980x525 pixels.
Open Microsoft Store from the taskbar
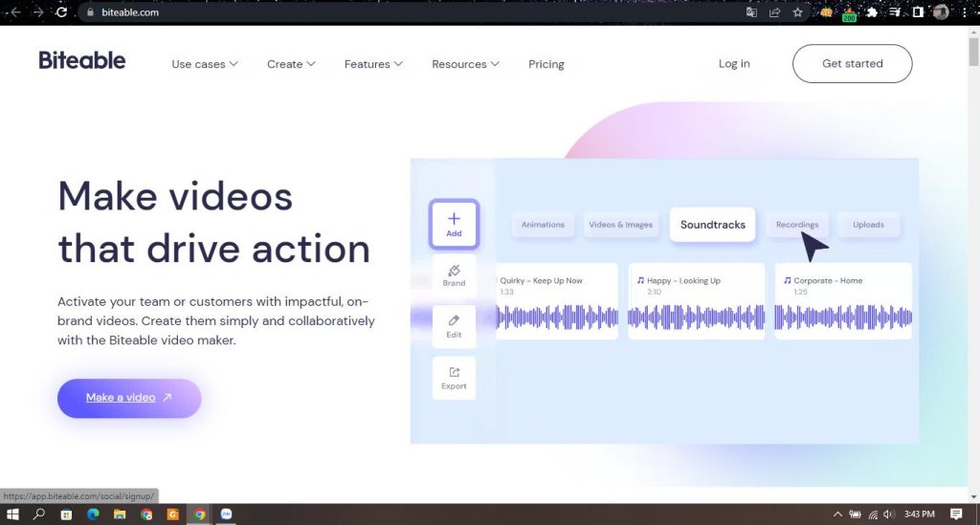[x=66, y=514]
